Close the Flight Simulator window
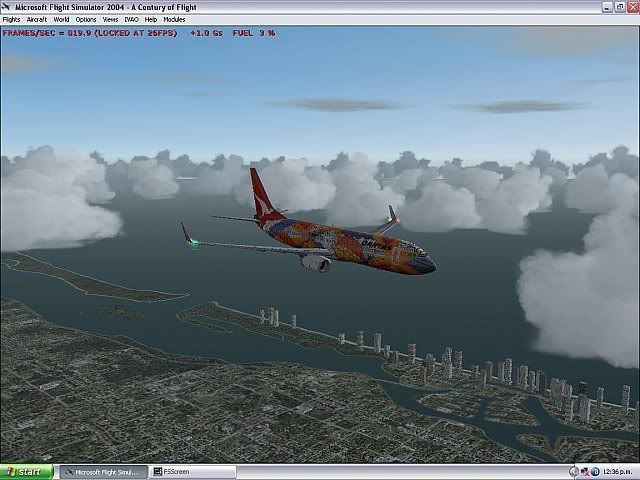Screen dimensions: 640x480 tap(631, 6)
